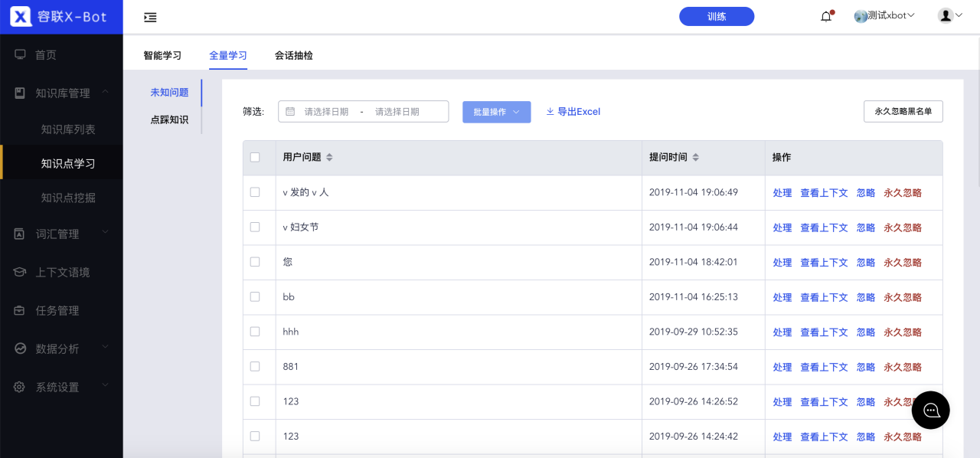Screen dimensions: 980x458
Task: Switch to the 会话抽检 tab
Action: tap(294, 55)
